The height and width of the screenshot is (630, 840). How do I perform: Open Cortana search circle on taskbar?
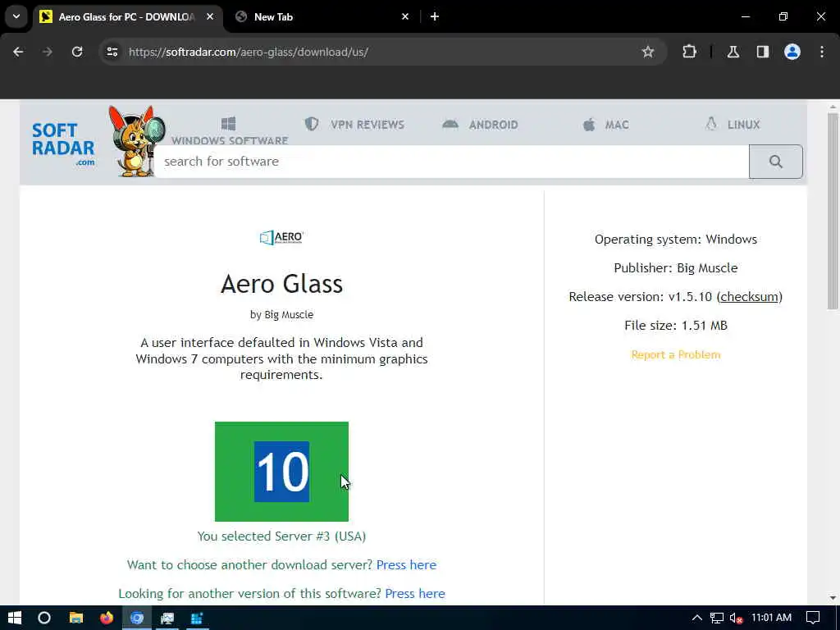click(44, 618)
